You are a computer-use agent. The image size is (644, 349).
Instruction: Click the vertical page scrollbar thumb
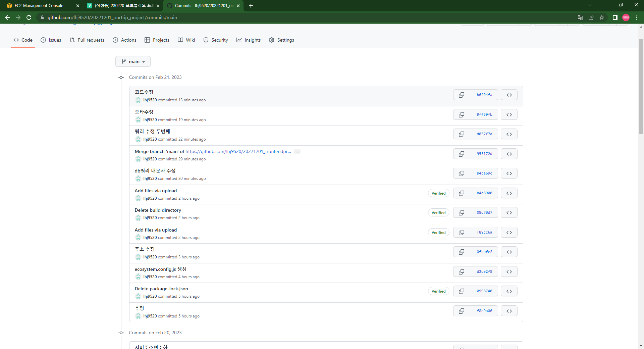coord(641,87)
